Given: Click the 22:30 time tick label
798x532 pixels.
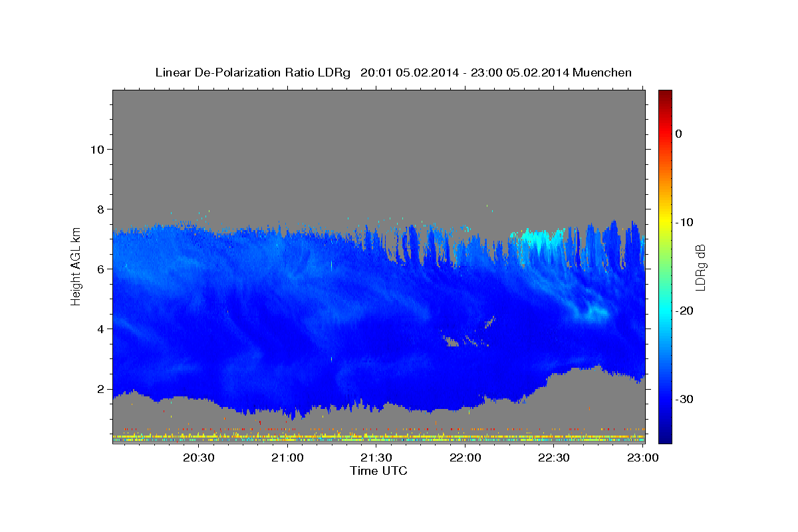Looking at the screenshot, I should click(553, 458).
